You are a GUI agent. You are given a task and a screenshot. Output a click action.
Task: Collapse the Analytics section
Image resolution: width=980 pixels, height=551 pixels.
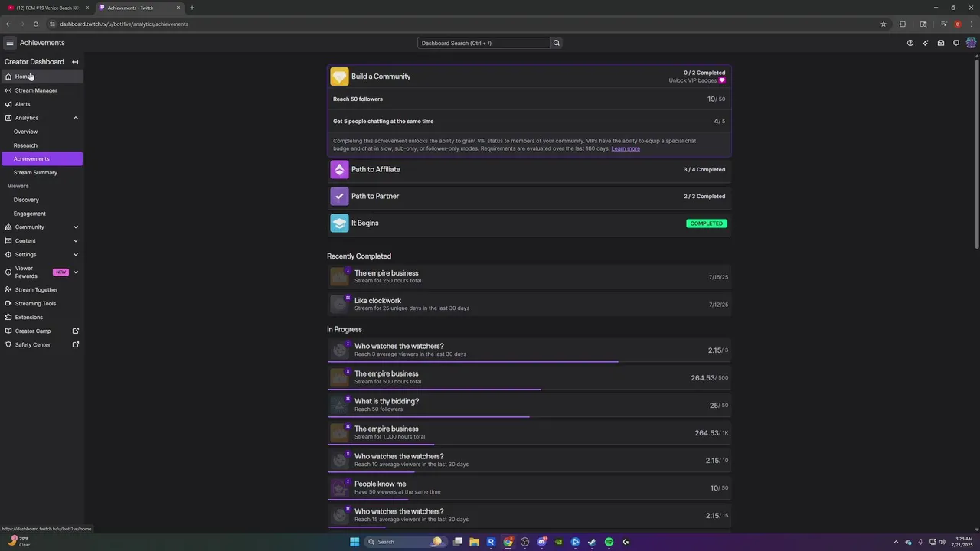[75, 118]
